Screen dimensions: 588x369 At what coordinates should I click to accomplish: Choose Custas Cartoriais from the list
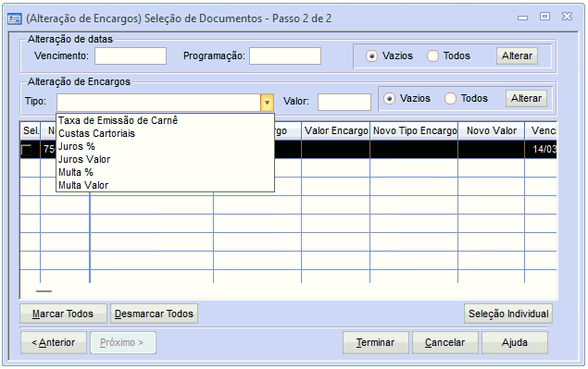pos(165,133)
